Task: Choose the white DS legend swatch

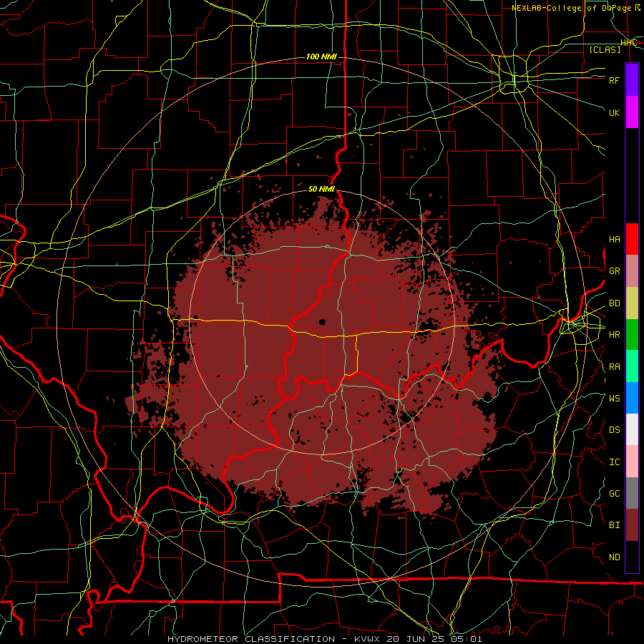Action: (632, 429)
